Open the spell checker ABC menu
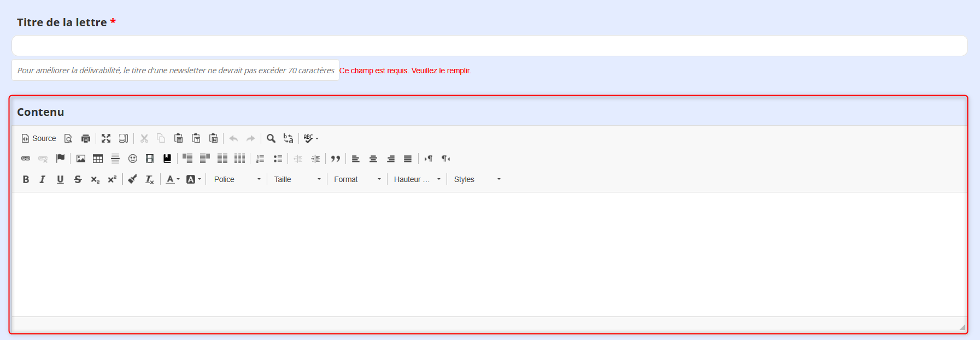 (311, 138)
